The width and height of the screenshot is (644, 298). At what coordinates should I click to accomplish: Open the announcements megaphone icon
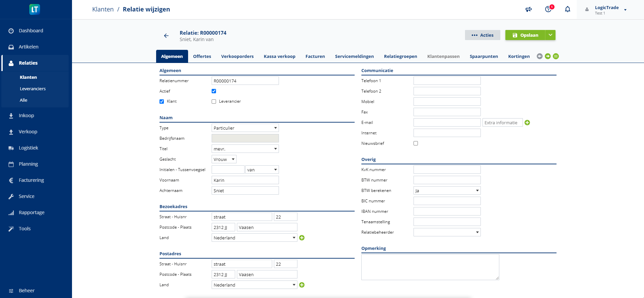point(529,9)
